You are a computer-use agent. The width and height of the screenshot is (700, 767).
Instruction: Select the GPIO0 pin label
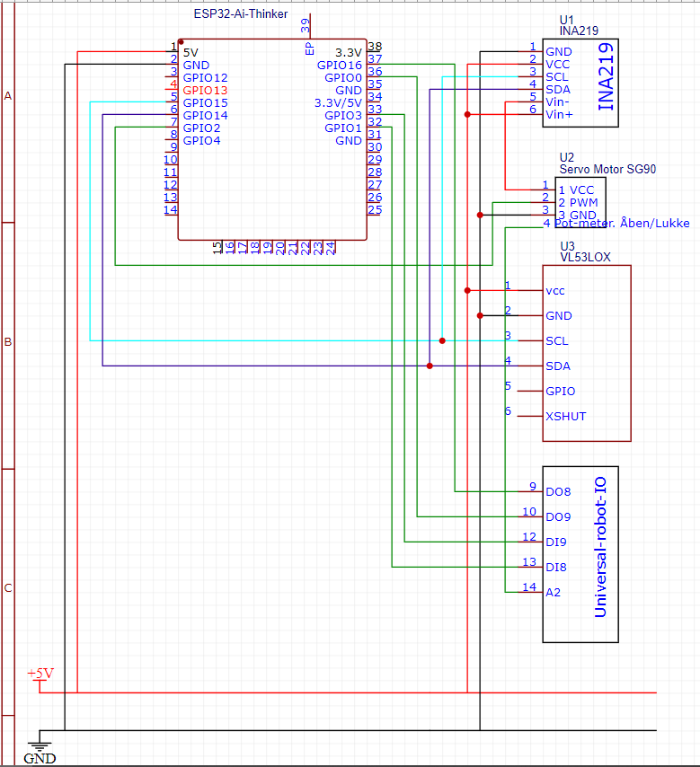click(x=343, y=78)
